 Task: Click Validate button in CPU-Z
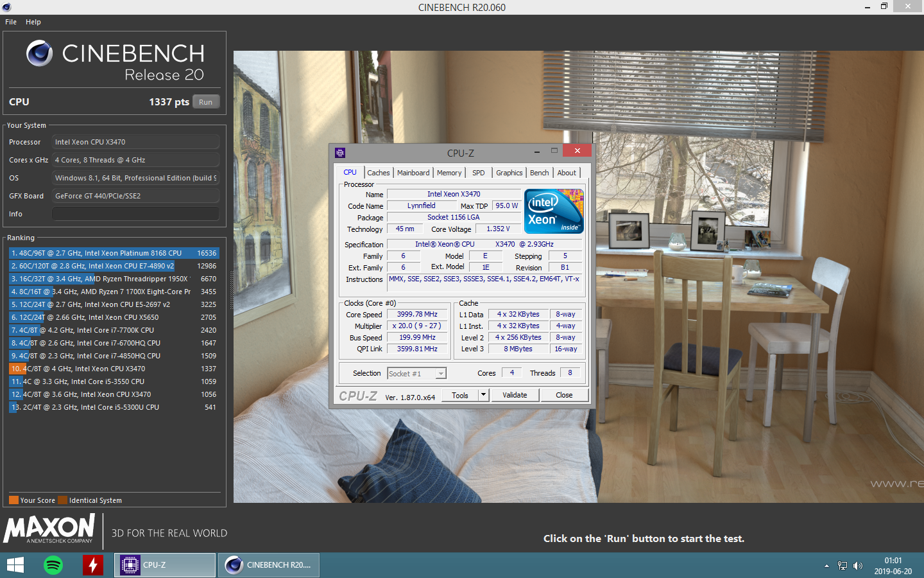[x=515, y=396]
